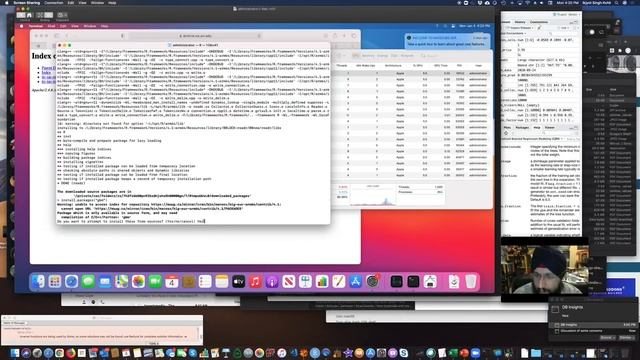The width and height of the screenshot is (640, 360).
Task: Switch to the History tab in RStudio
Action: pos(520,22)
